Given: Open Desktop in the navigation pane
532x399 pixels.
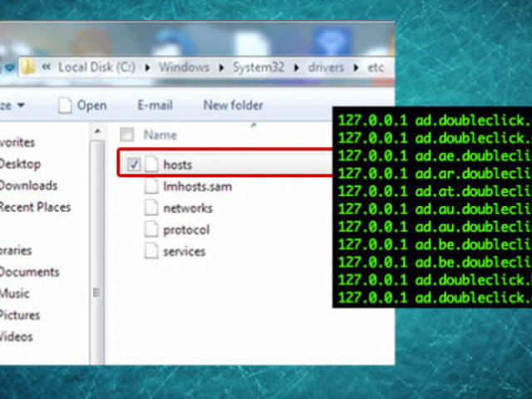Looking at the screenshot, I should coord(20,164).
